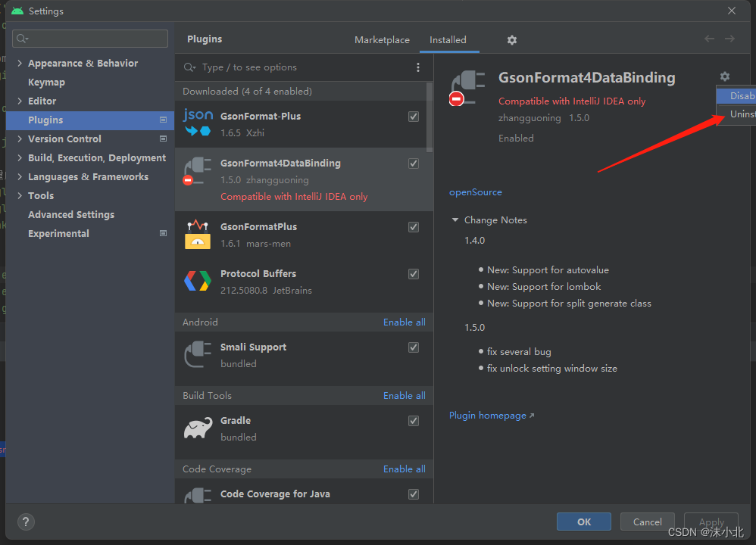Expand the Languages & Frameworks node

click(x=20, y=176)
